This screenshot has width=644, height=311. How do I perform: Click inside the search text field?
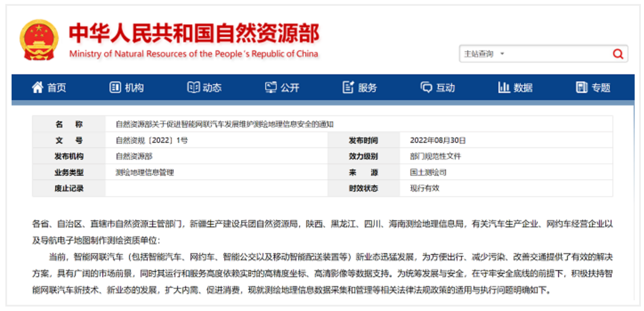(556, 54)
